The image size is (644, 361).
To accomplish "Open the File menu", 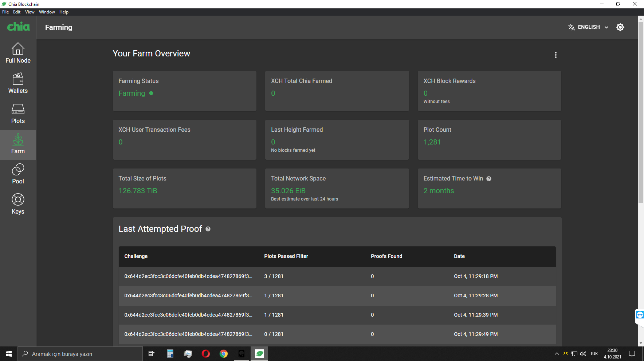I will click(x=5, y=12).
